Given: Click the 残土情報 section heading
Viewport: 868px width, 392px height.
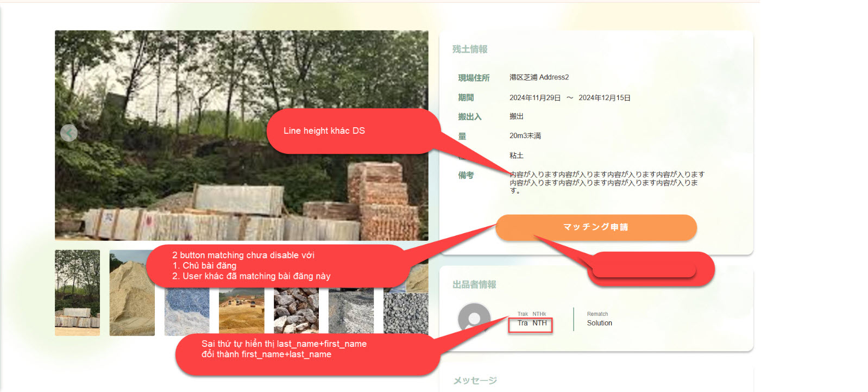Looking at the screenshot, I should pyautogui.click(x=470, y=49).
